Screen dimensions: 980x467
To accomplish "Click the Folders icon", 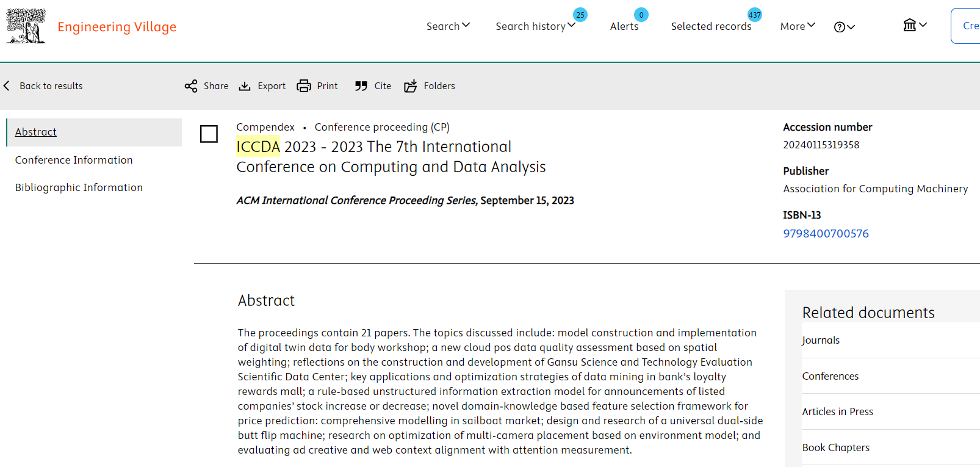I will coord(411,86).
